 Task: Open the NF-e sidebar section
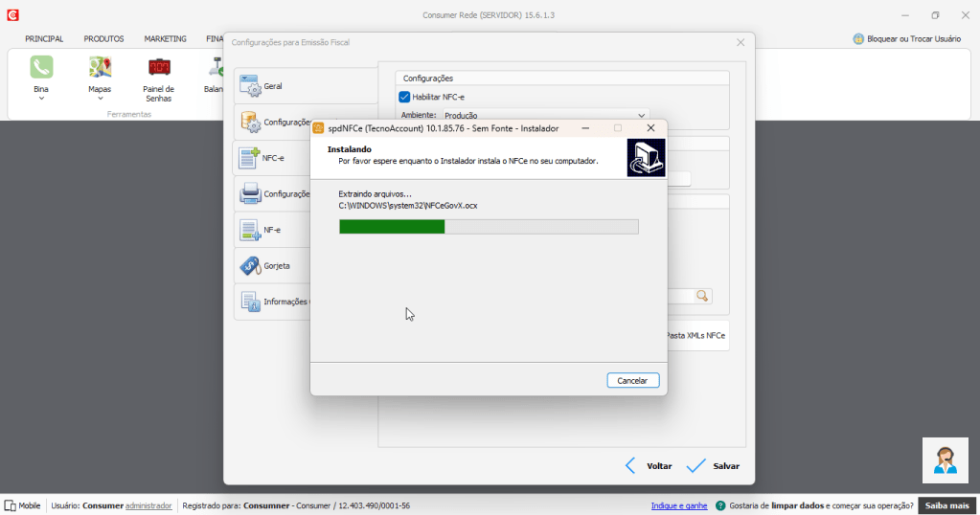click(x=250, y=231)
